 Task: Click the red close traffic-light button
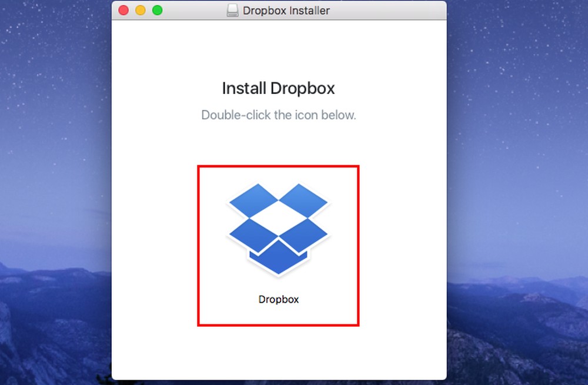coord(123,10)
